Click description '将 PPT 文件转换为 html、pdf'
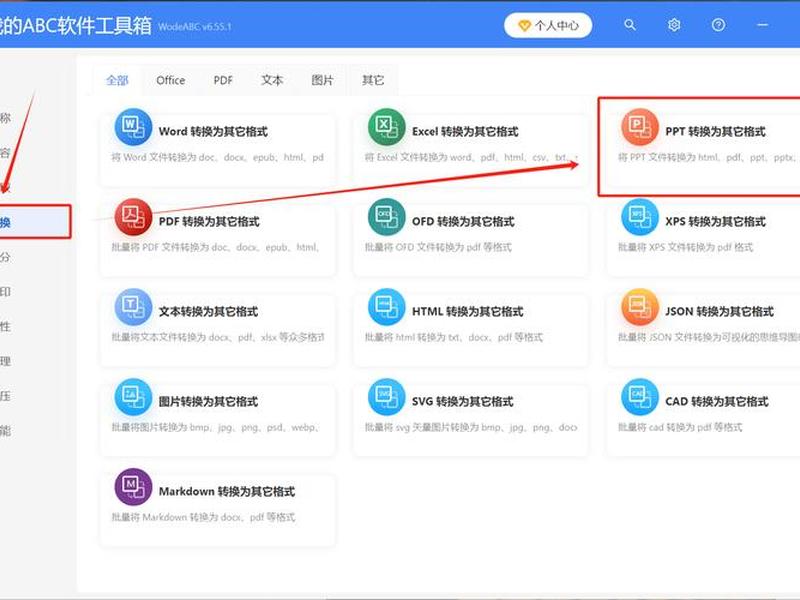The width and height of the screenshot is (800, 600). (709, 158)
